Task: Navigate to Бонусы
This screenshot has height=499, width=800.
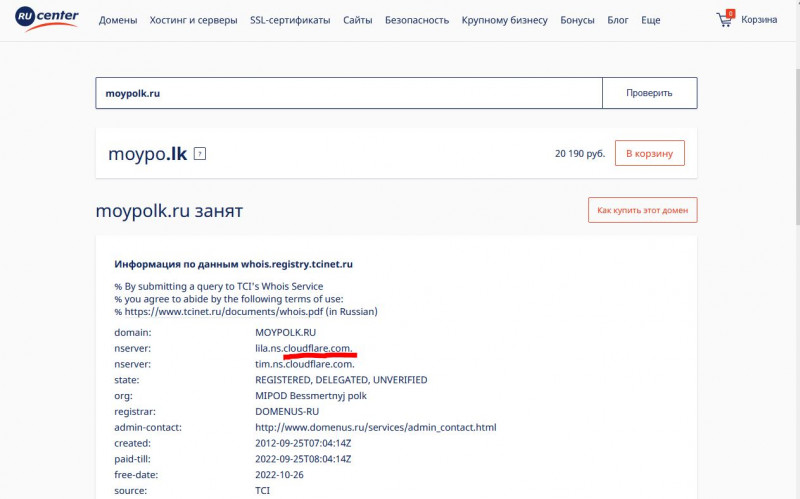Action: [577, 20]
